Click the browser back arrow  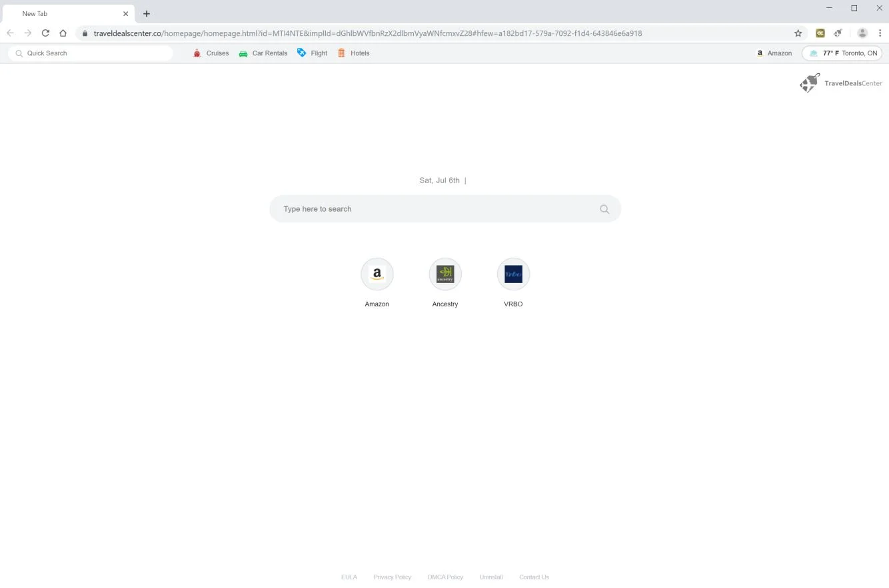(x=10, y=33)
